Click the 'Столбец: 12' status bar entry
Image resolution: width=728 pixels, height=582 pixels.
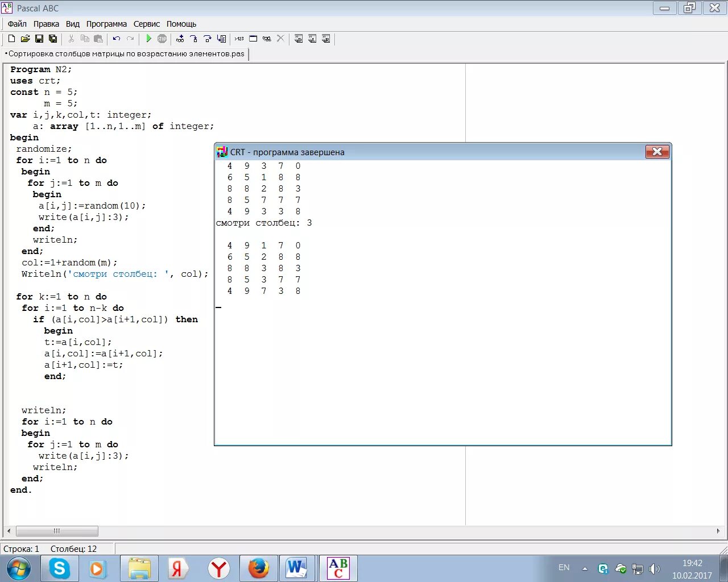74,549
